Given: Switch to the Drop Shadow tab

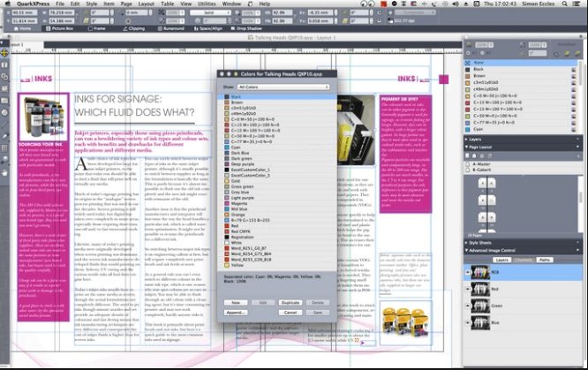Looking at the screenshot, I should pyautogui.click(x=246, y=28).
